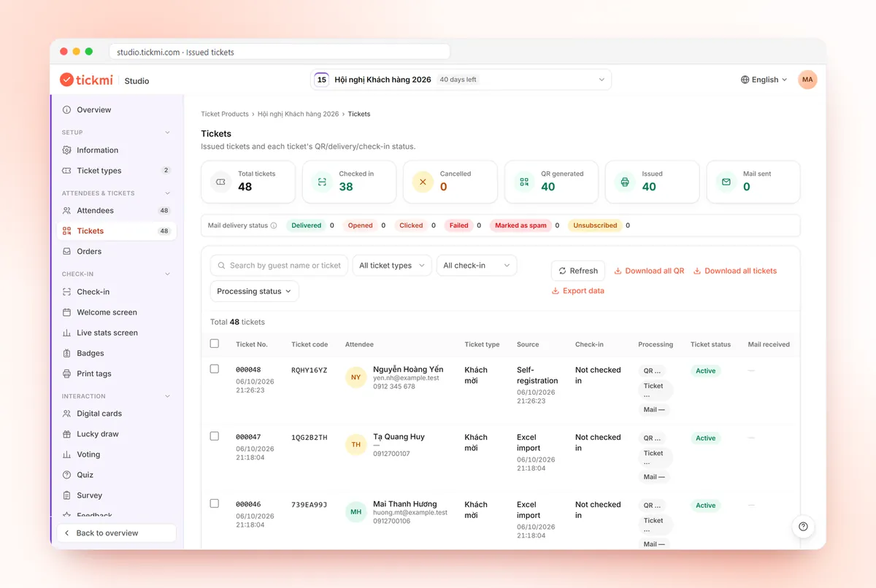The width and height of the screenshot is (876, 588).
Task: Click the help question mark icon
Action: click(x=803, y=527)
